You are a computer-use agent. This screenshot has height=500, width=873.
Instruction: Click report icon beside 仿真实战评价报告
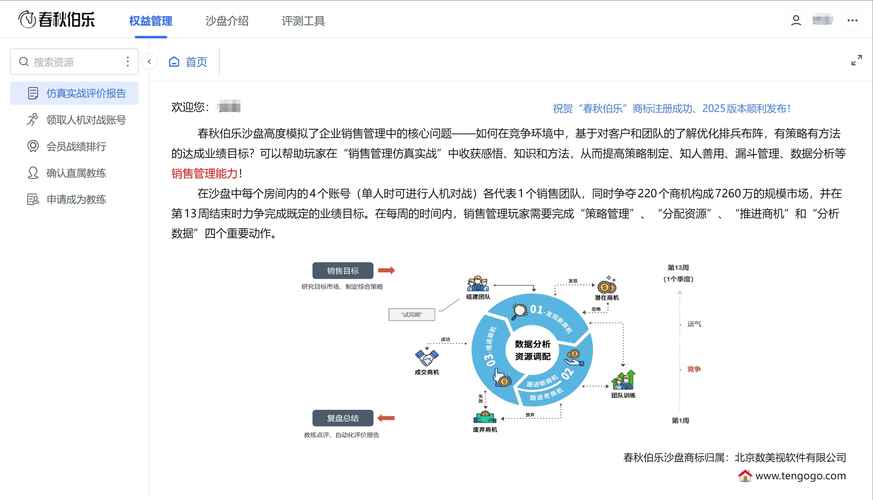coord(33,94)
